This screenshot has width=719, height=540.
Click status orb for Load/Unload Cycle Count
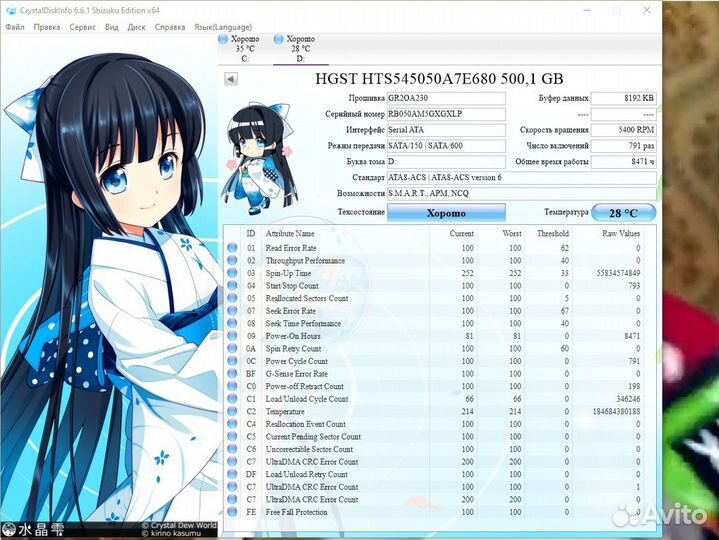point(232,399)
